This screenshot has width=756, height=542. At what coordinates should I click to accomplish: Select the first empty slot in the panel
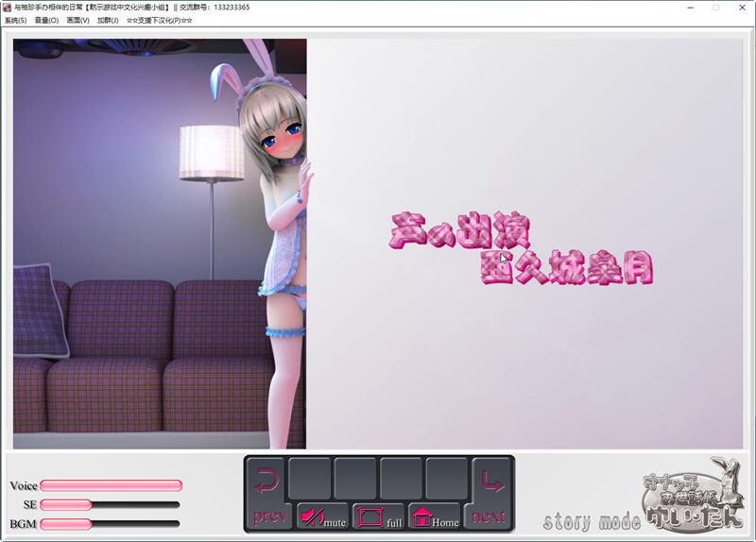coord(311,479)
